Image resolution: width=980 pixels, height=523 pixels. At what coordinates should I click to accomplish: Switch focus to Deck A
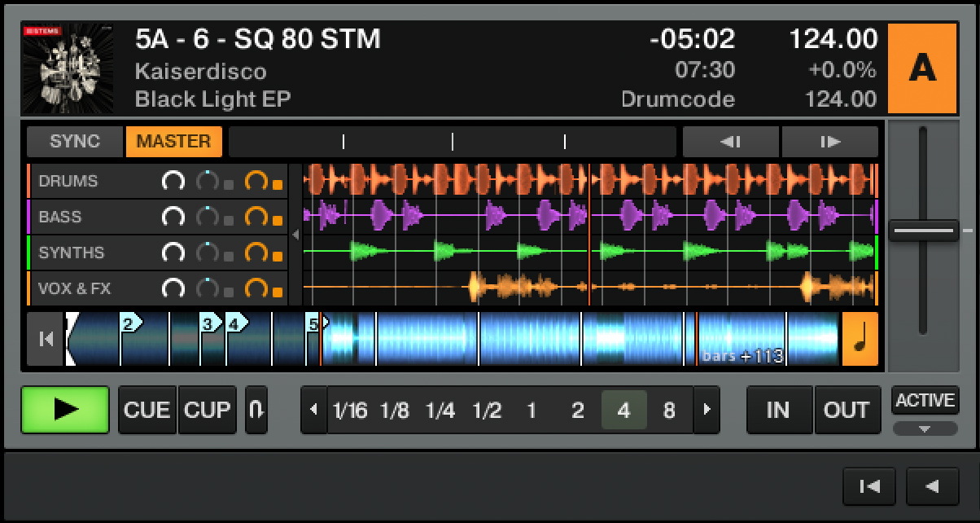click(924, 68)
